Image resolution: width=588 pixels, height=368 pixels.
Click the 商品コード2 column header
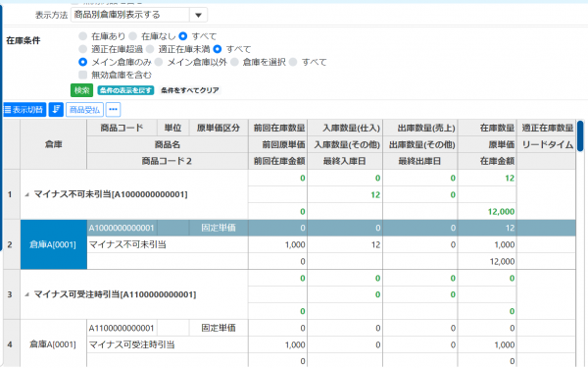[168, 161]
